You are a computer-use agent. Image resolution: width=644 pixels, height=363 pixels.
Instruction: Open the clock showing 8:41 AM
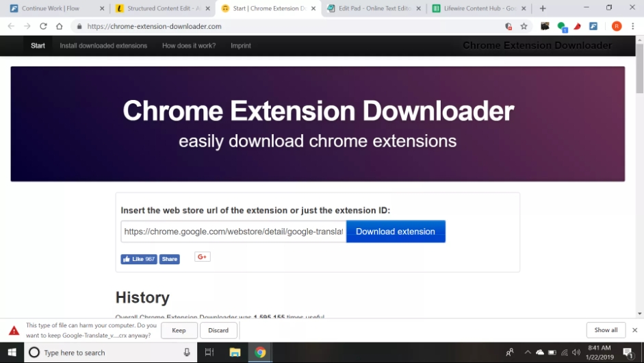pos(600,352)
